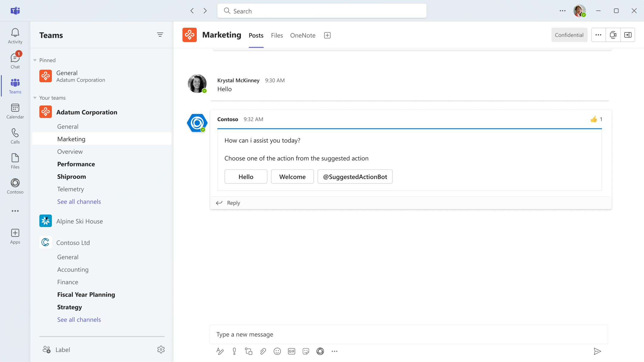
Task: Click the attach file paperclip icon
Action: (x=263, y=351)
